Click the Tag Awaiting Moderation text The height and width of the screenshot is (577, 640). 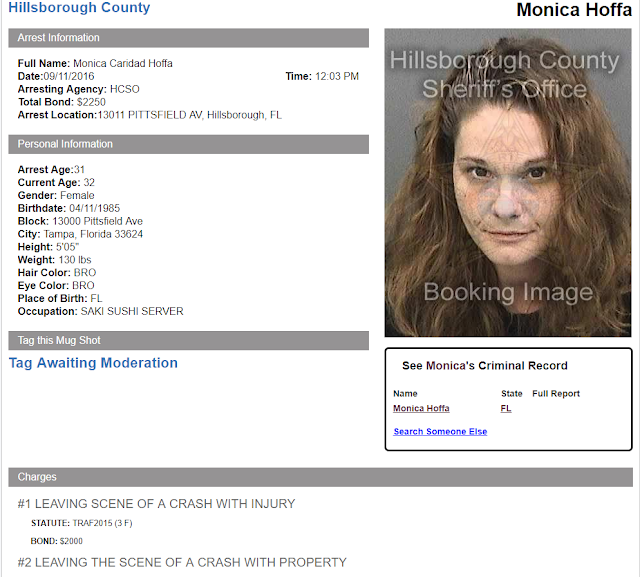click(x=93, y=363)
